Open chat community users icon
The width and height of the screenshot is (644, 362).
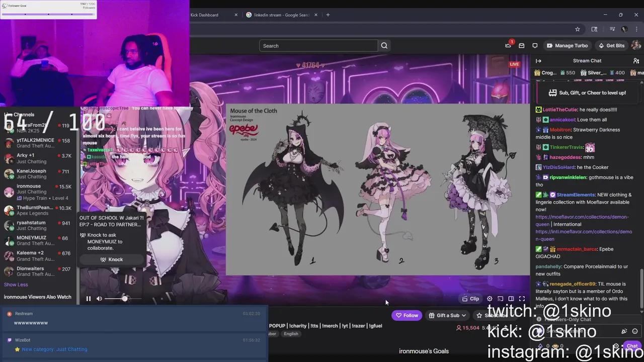point(636,61)
